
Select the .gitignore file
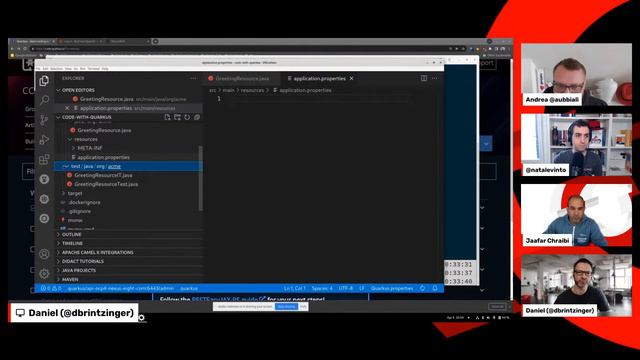(80, 211)
